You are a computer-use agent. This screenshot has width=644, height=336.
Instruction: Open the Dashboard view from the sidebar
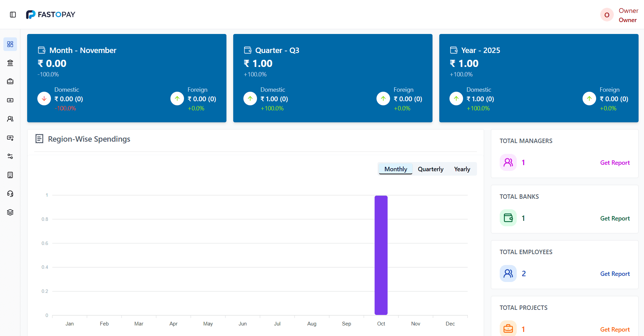click(x=10, y=44)
